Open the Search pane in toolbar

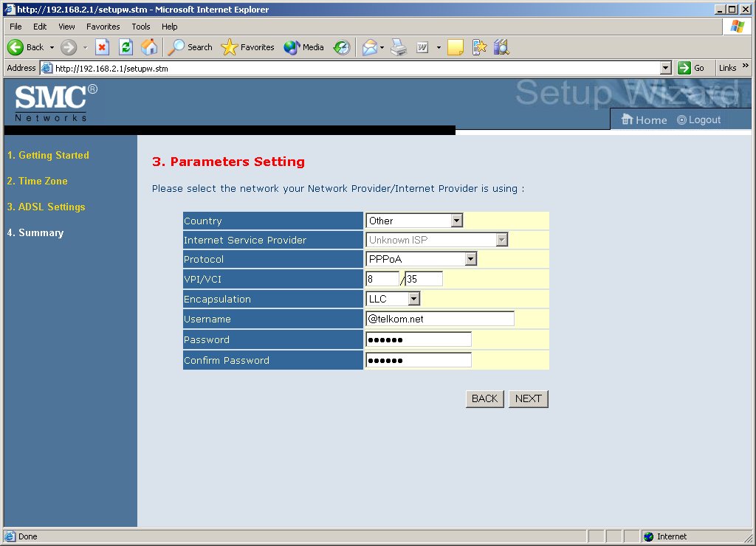coord(190,47)
